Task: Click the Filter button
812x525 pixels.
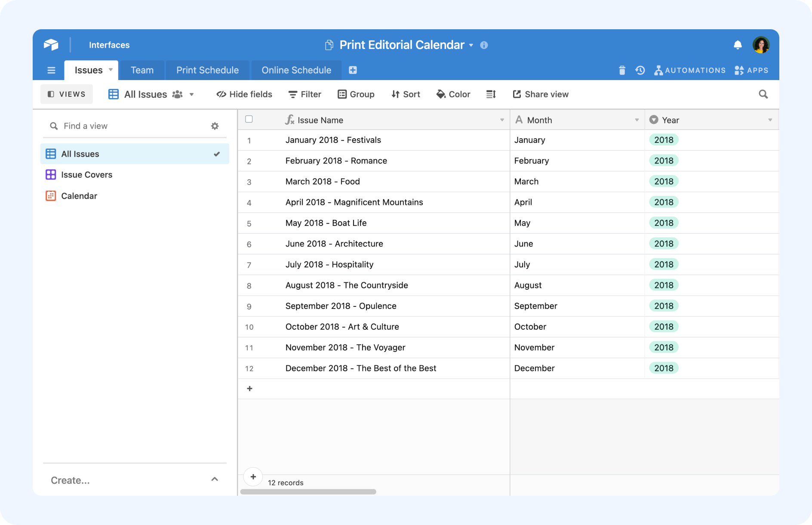Action: [305, 94]
